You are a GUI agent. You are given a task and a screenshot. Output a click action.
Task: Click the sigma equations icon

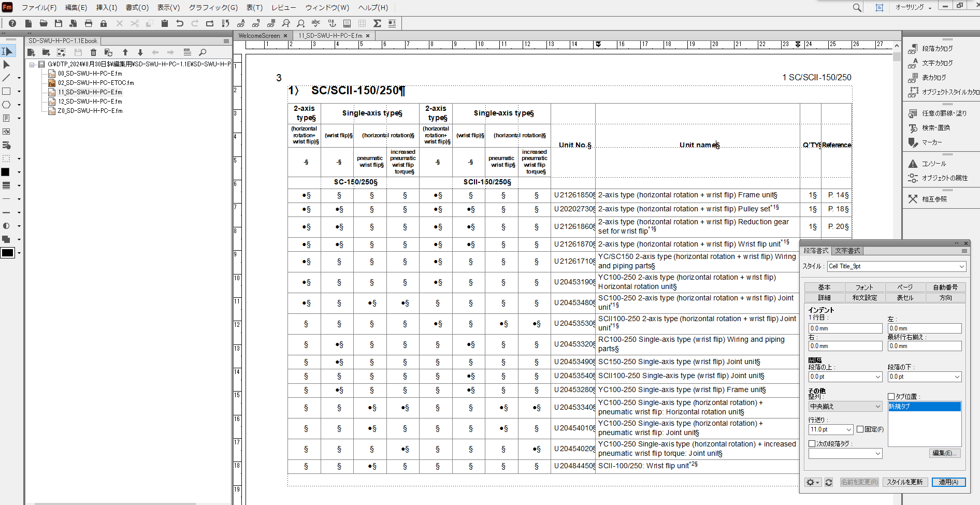pyautogui.click(x=377, y=23)
